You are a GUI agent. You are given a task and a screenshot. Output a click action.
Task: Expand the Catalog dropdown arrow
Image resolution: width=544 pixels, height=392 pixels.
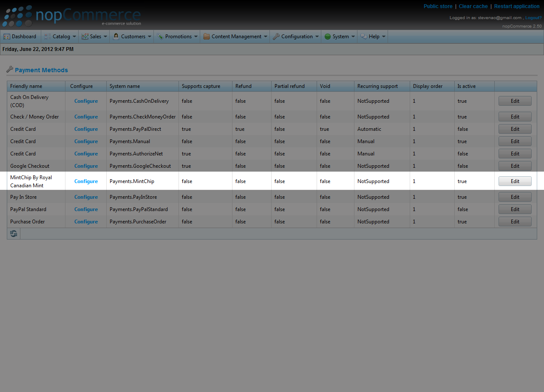coord(74,37)
